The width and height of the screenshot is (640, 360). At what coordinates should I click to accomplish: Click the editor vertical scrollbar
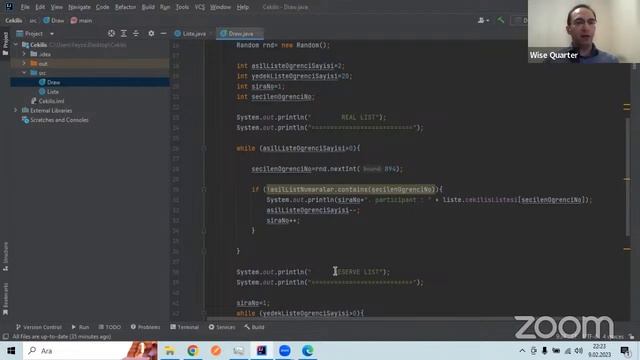click(x=627, y=177)
